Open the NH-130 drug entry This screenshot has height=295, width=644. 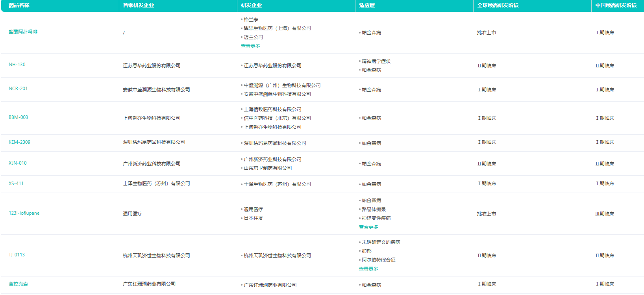tap(17, 65)
